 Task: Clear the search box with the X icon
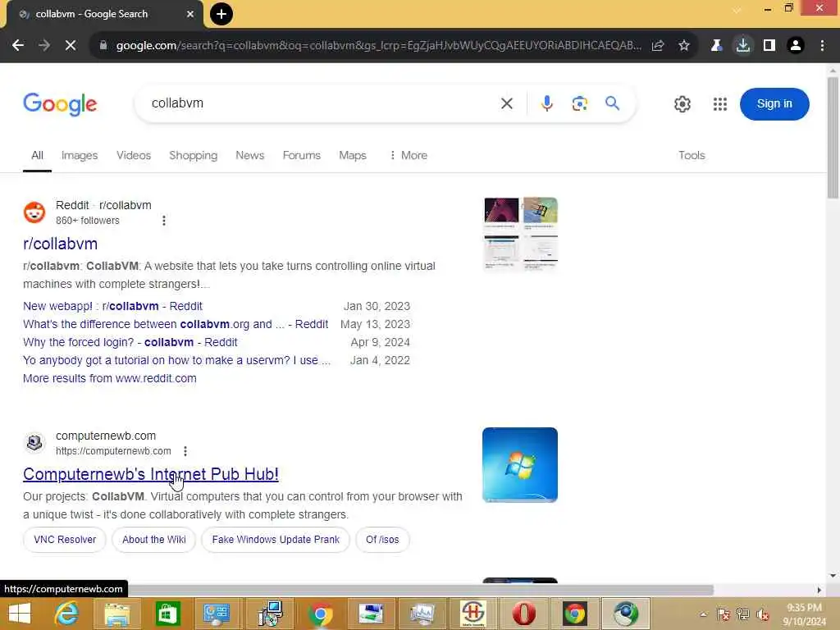tap(507, 103)
